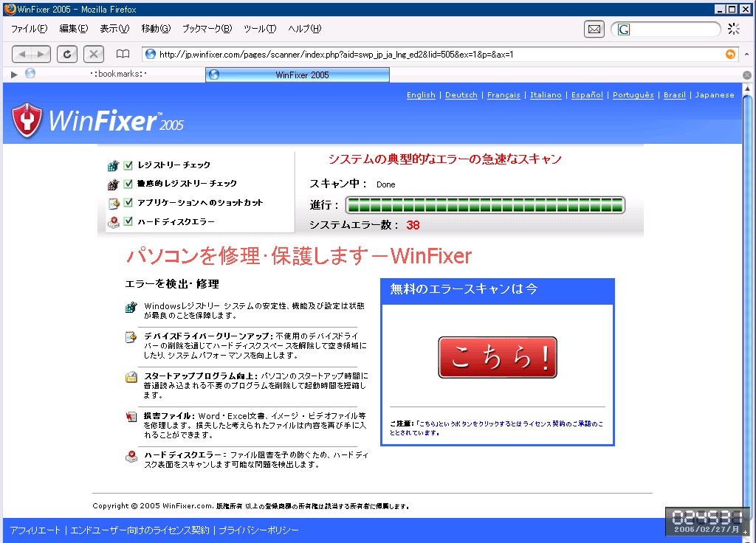The image size is (756, 543).
Task: Click the registry check icon beside レジストリーチェック
Action: (x=113, y=166)
